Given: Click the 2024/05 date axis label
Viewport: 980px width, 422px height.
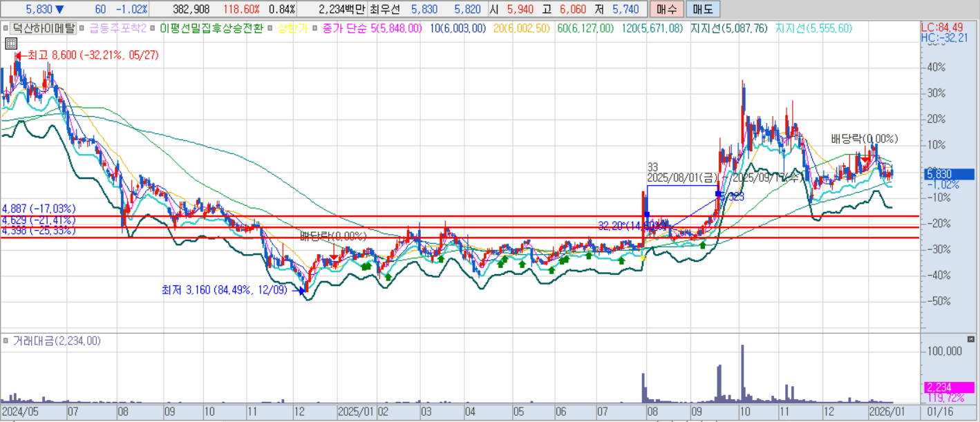Looking at the screenshot, I should [19, 411].
